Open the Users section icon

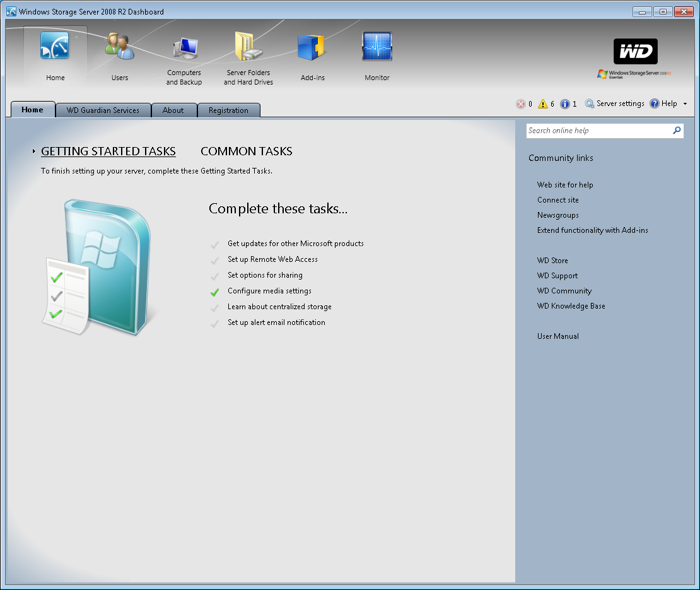(x=120, y=45)
